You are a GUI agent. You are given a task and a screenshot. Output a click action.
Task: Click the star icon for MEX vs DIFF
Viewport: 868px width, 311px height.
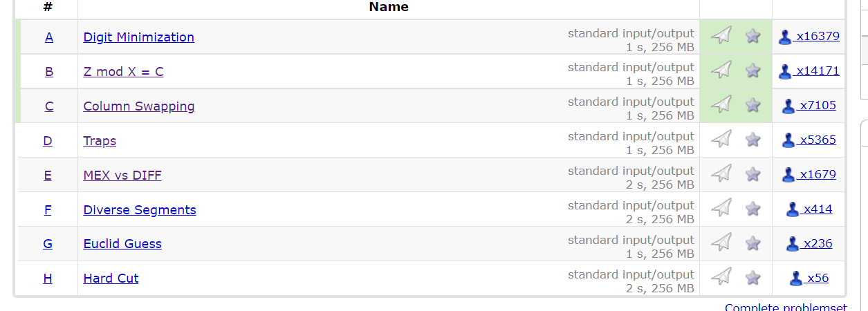pos(753,174)
